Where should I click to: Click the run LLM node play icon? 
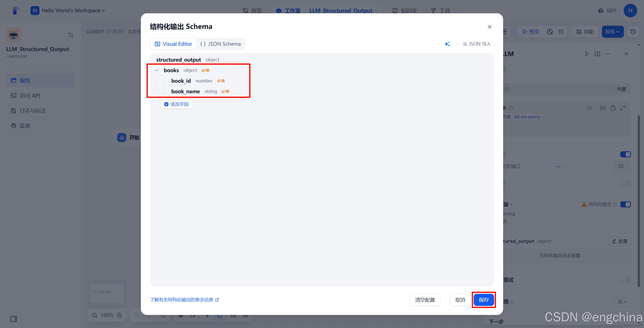pos(587,54)
